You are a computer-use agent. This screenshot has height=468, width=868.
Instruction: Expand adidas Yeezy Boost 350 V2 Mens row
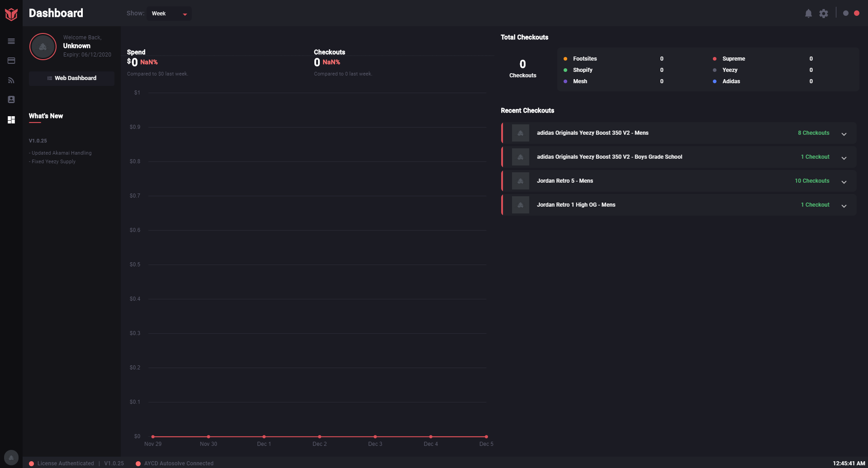(844, 134)
